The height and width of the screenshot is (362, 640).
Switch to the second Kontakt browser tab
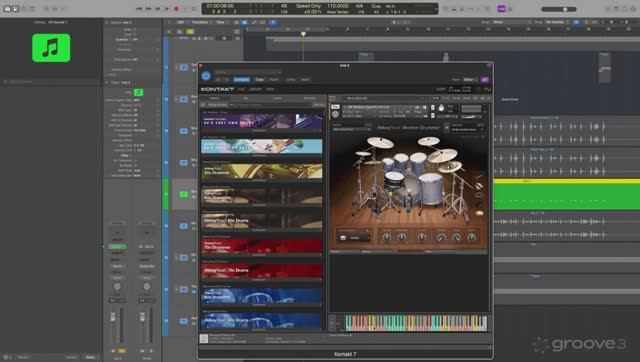[x=246, y=98]
